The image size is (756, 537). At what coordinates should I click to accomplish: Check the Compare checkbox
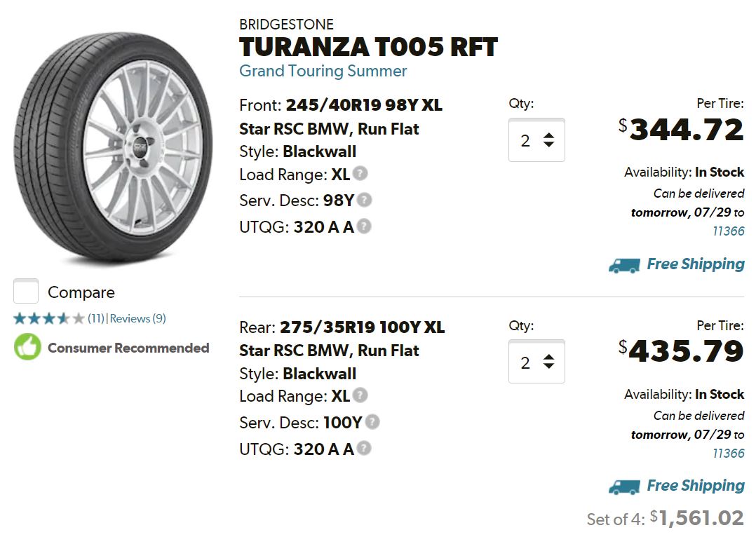26,291
